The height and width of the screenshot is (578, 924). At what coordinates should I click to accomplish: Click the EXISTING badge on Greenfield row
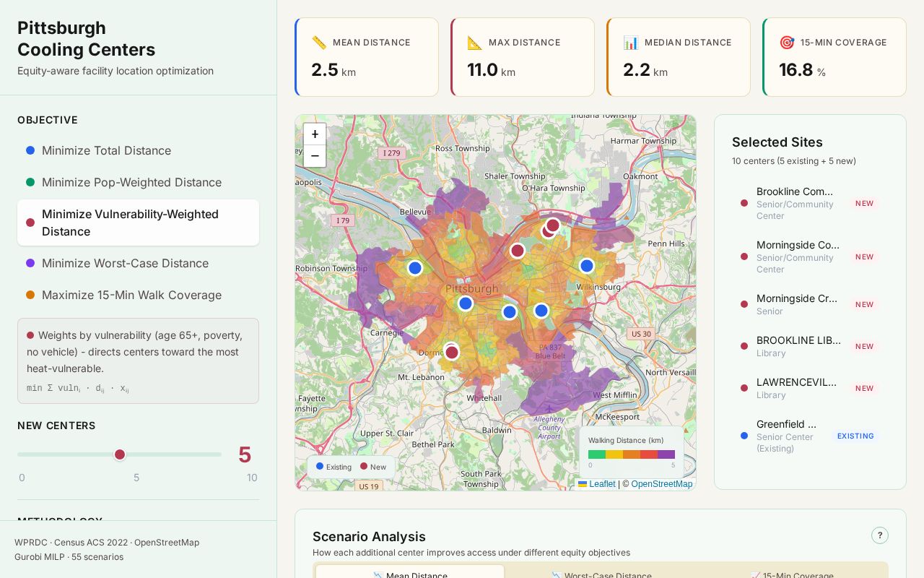855,436
